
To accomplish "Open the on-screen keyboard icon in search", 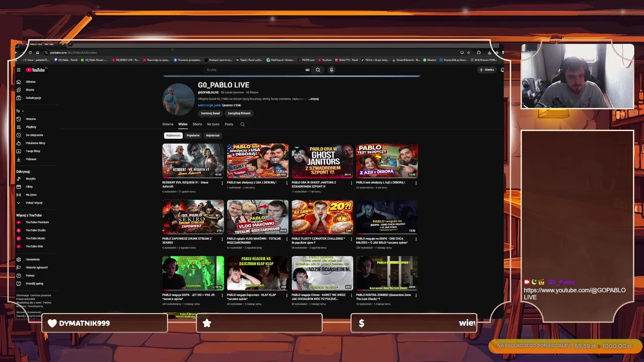I will 307,70.
